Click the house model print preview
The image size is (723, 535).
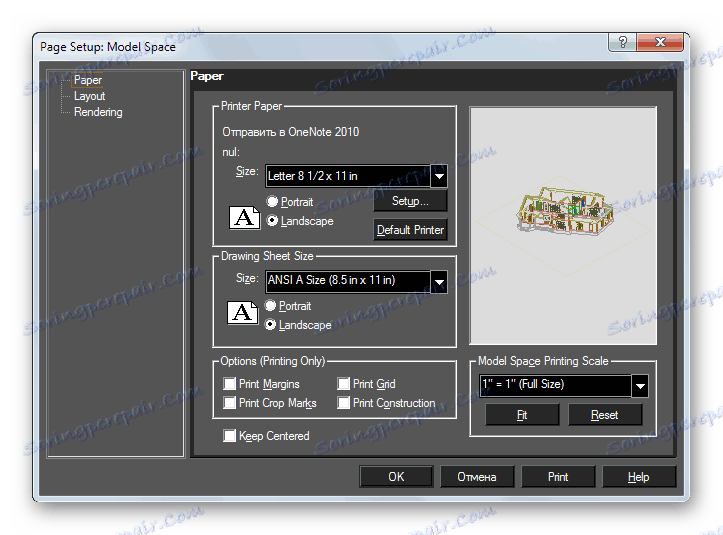point(563,226)
